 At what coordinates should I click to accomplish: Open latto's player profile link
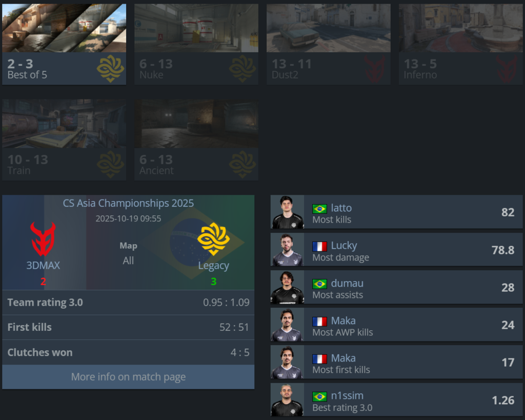[341, 208]
